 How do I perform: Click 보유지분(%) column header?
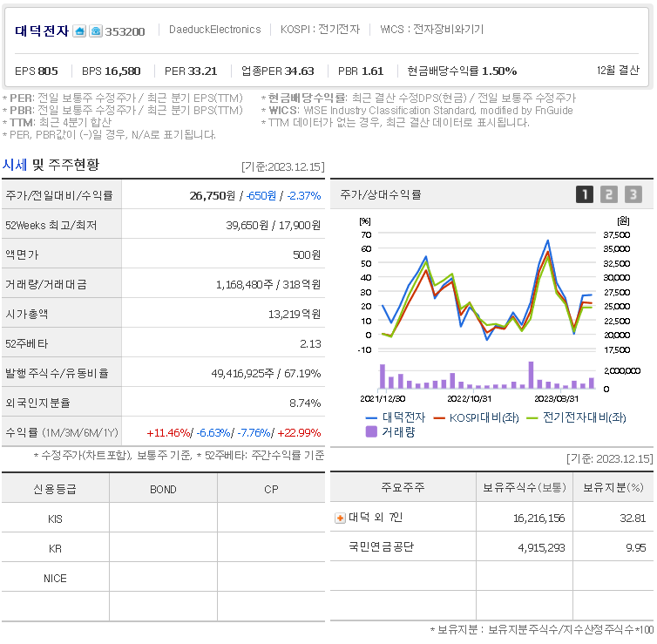pos(613,487)
